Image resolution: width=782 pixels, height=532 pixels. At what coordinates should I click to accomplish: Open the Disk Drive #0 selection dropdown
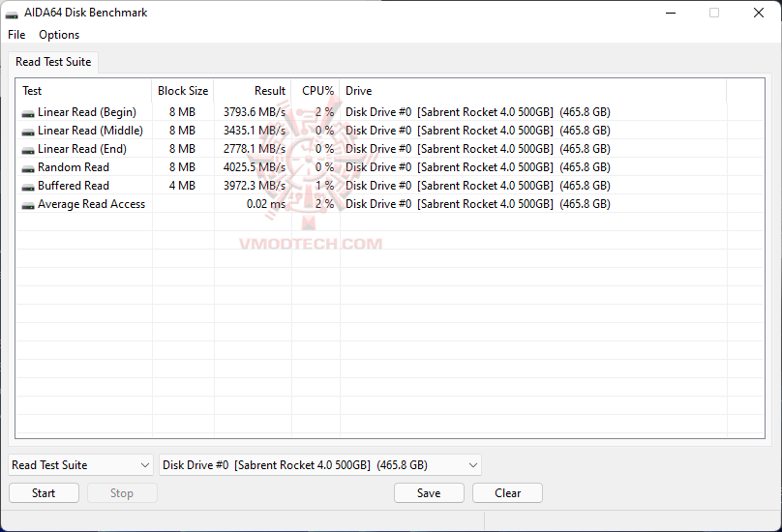pyautogui.click(x=319, y=465)
